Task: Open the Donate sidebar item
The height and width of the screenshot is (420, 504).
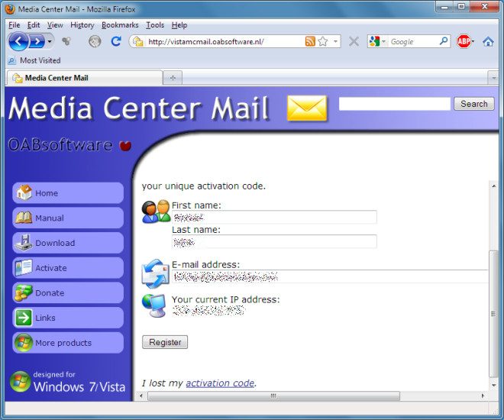Action: (x=68, y=292)
